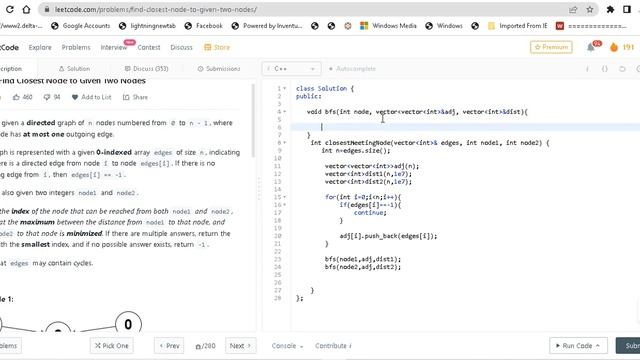Click the 'void bfs' function declaration line

[x=417, y=112]
